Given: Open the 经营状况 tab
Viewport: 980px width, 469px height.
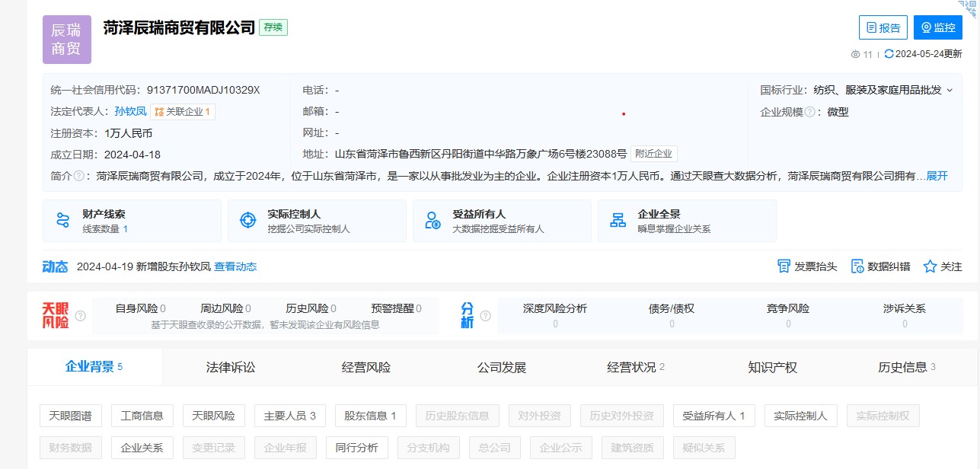Looking at the screenshot, I should tap(631, 367).
